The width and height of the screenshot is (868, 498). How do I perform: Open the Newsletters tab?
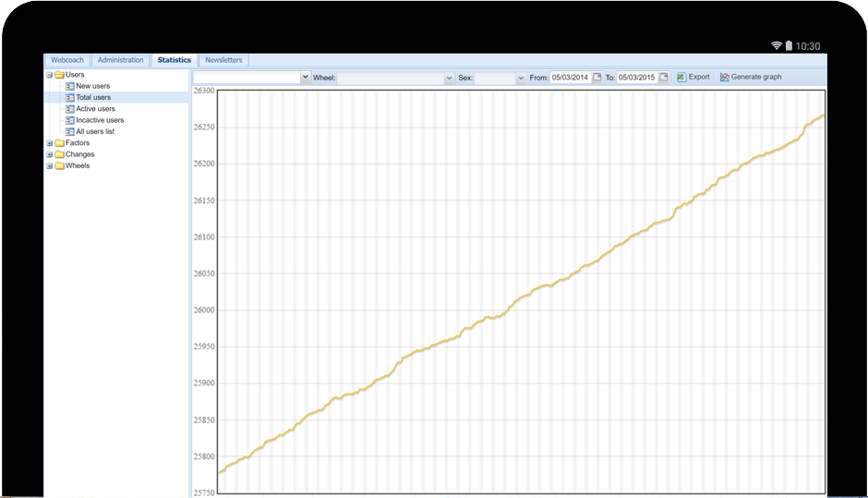tap(223, 60)
